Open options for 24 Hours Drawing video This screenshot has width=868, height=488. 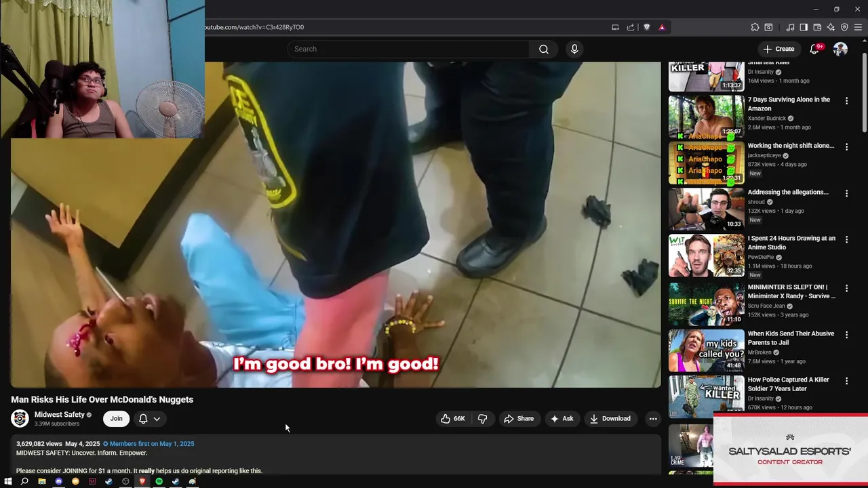point(846,239)
